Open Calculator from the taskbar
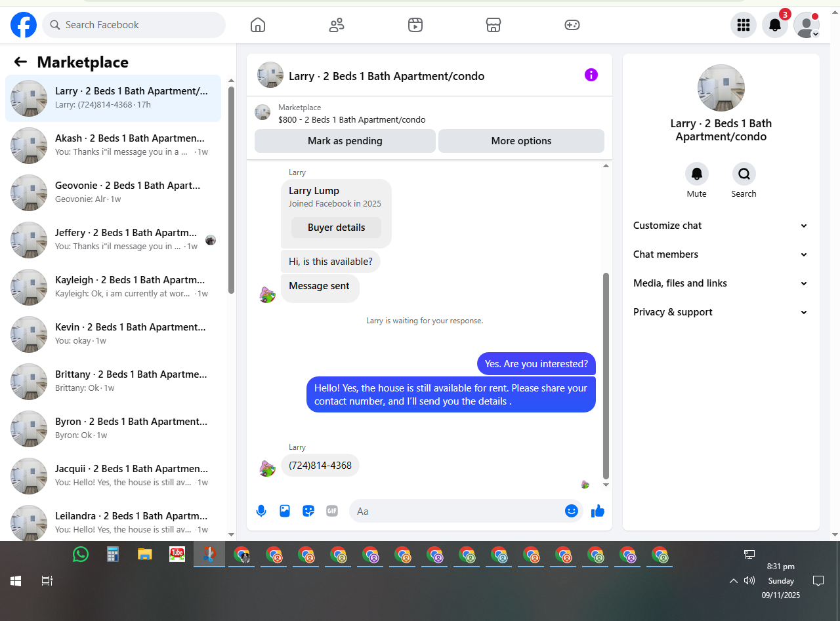This screenshot has height=621, width=840. pos(113,555)
